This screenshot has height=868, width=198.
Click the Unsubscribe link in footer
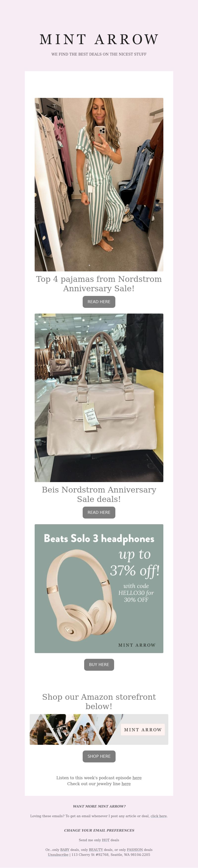pos(58,855)
